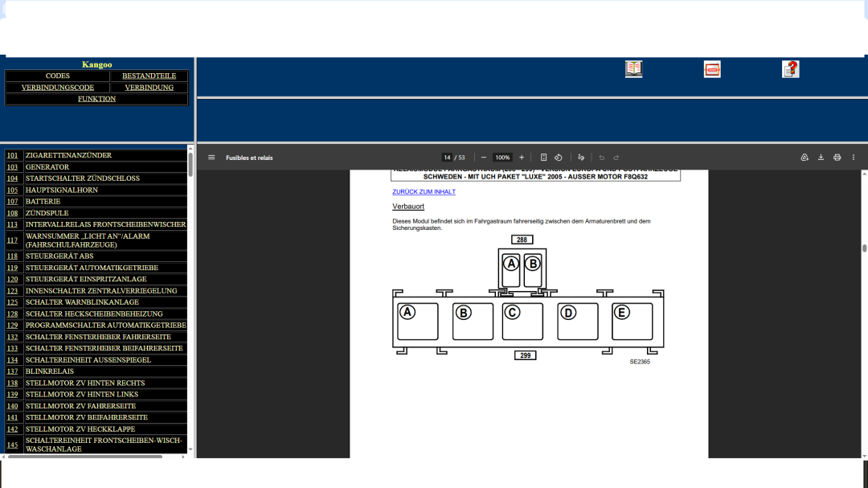Open the PDF more actions menu
The width and height of the screenshot is (868, 488).
(854, 158)
